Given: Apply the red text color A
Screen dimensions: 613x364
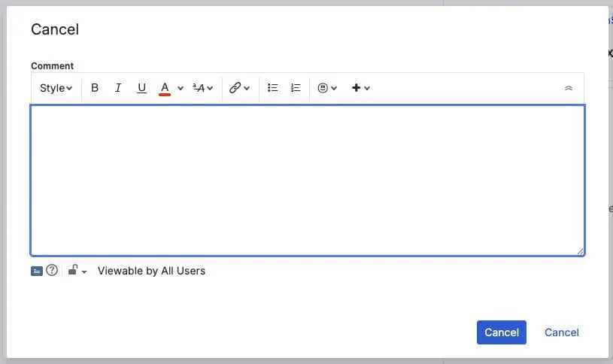Looking at the screenshot, I should click(165, 88).
